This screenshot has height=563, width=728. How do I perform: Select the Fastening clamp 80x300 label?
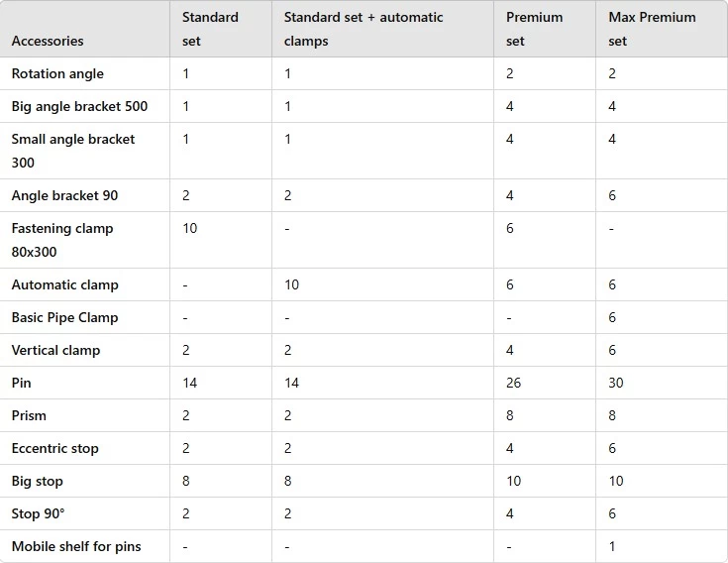pos(62,240)
